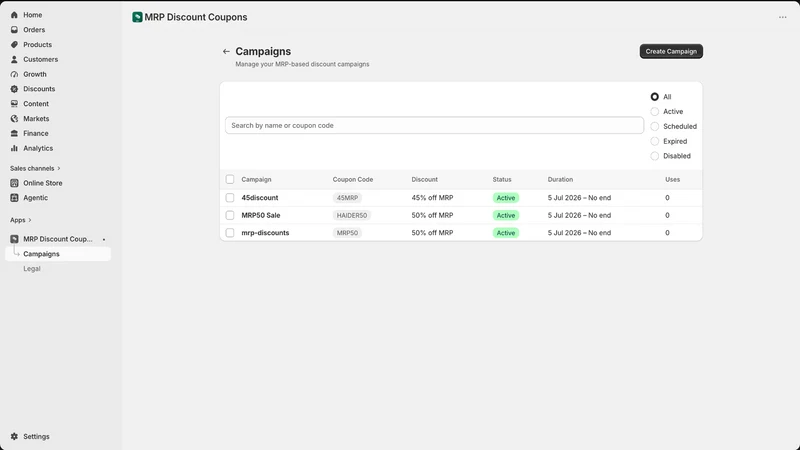Click the Products tag icon
800x450 pixels.
pyautogui.click(x=14, y=44)
